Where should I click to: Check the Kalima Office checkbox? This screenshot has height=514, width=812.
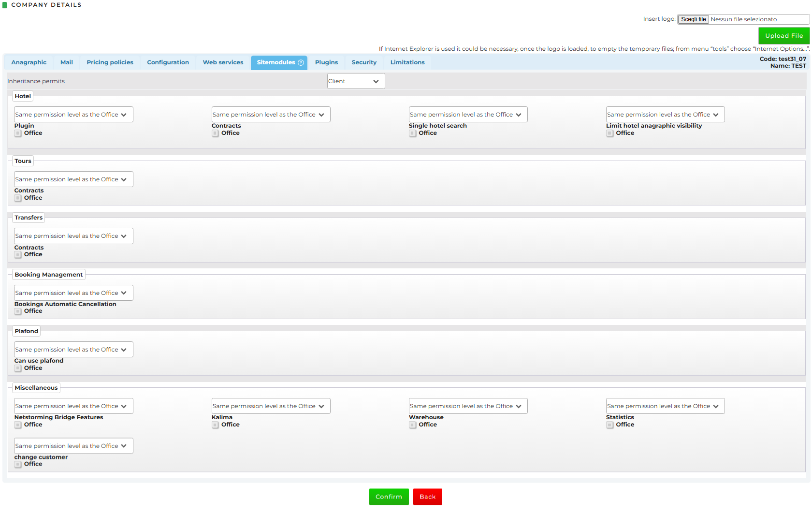coord(215,425)
